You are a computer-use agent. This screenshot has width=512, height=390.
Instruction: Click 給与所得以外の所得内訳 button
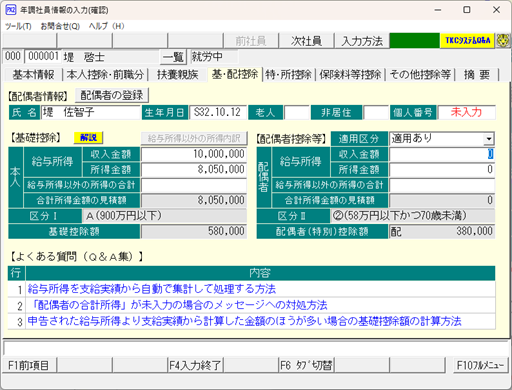point(194,138)
